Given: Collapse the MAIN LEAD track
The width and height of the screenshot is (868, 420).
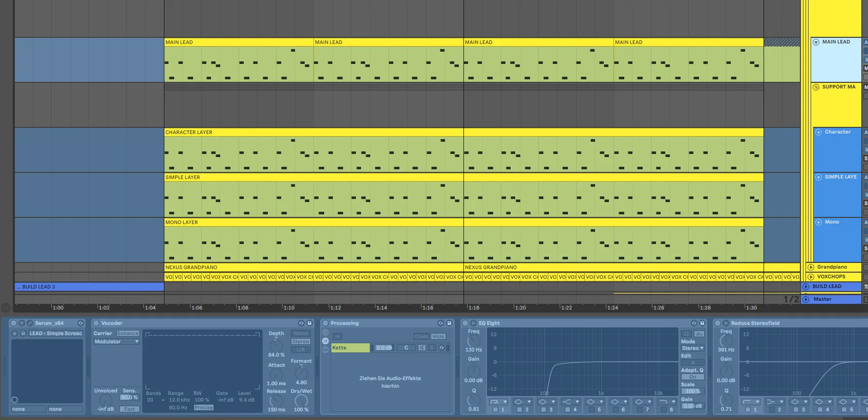Looking at the screenshot, I should pos(816,42).
